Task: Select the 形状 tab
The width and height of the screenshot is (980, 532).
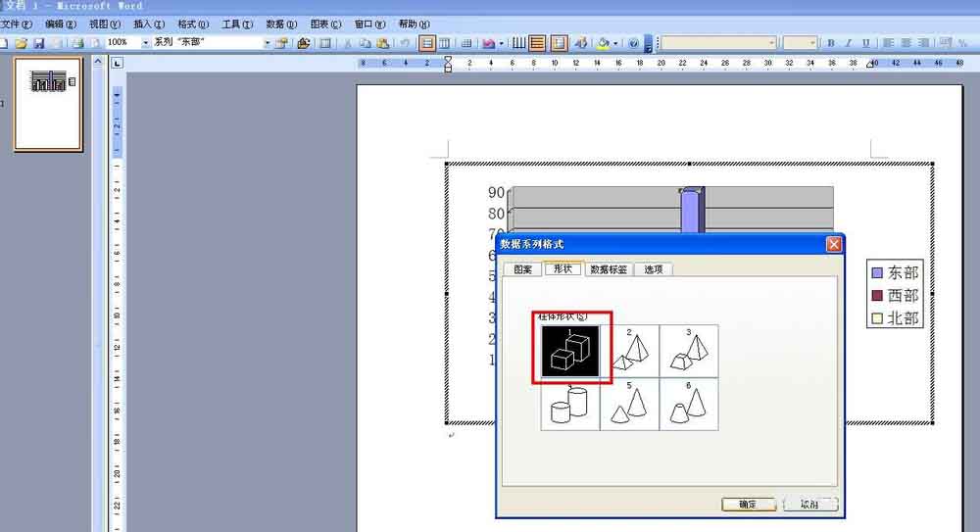Action: tap(563, 268)
